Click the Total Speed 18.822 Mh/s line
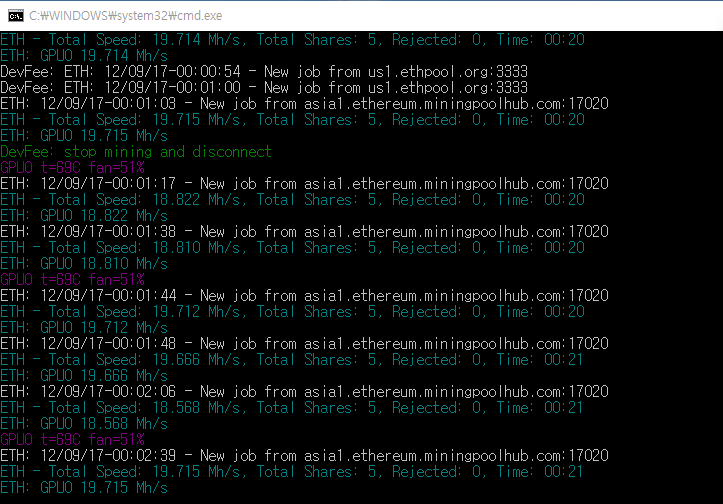This screenshot has height=504, width=723. click(292, 200)
